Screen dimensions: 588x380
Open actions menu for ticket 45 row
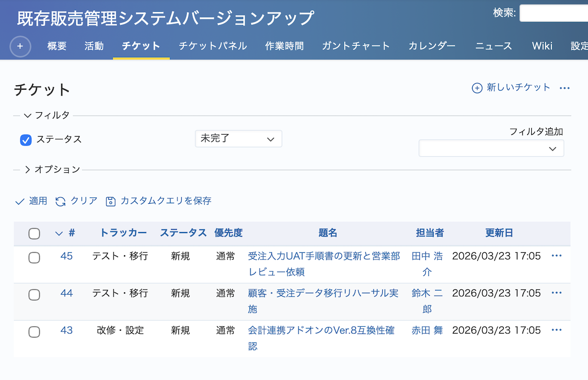[556, 256]
